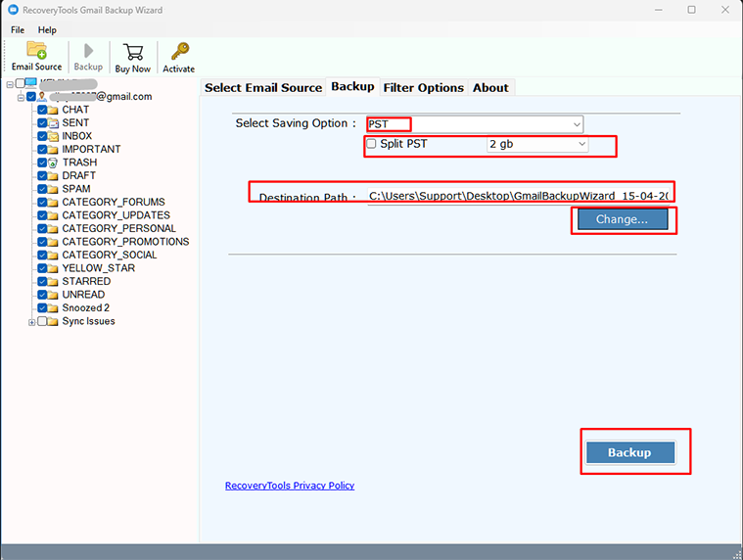Click the CATEGORY_PERSONAL folder icon
This screenshot has width=743, height=560.
53,229
